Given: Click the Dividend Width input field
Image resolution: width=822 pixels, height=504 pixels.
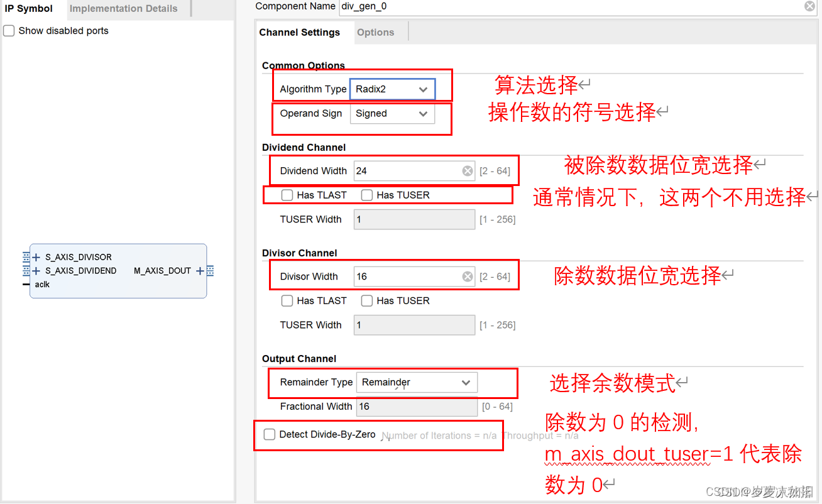Looking at the screenshot, I should 414,171.
